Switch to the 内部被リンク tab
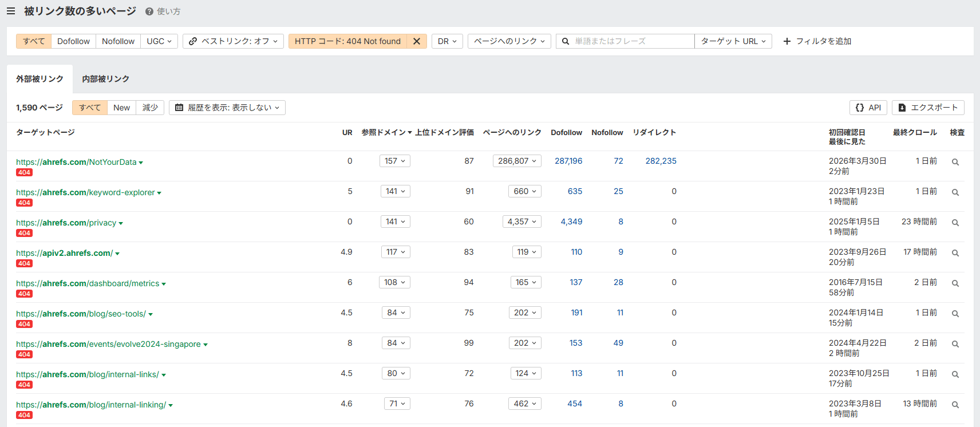980x427 pixels. (105, 79)
